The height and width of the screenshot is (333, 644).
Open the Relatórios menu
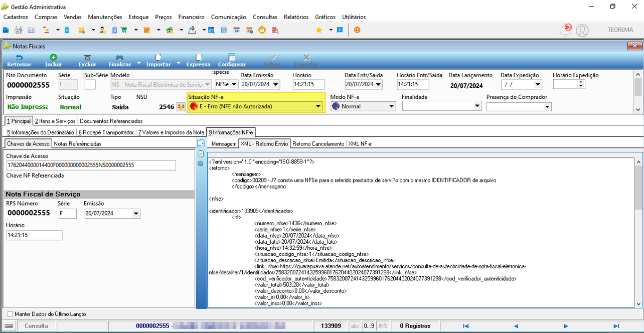[296, 17]
